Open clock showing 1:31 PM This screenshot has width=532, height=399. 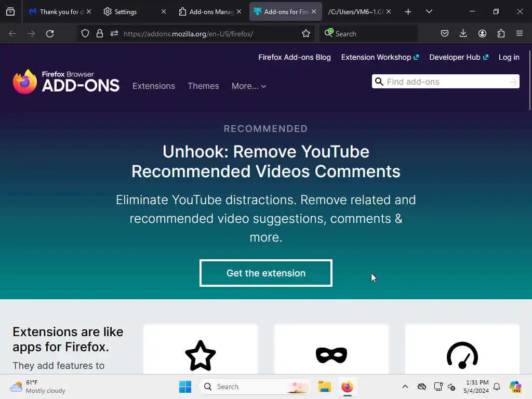tap(476, 387)
